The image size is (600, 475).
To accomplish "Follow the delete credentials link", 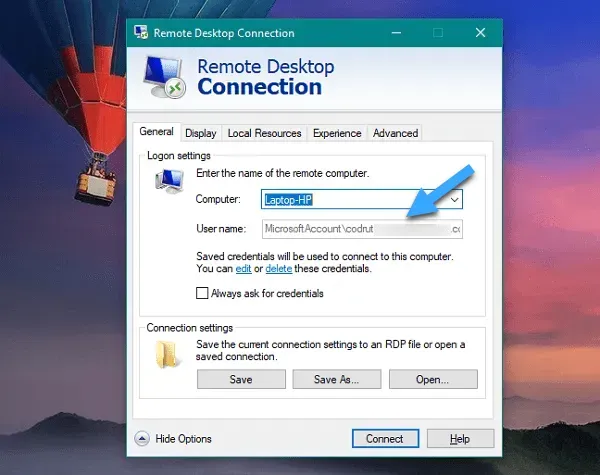I will pos(279,269).
